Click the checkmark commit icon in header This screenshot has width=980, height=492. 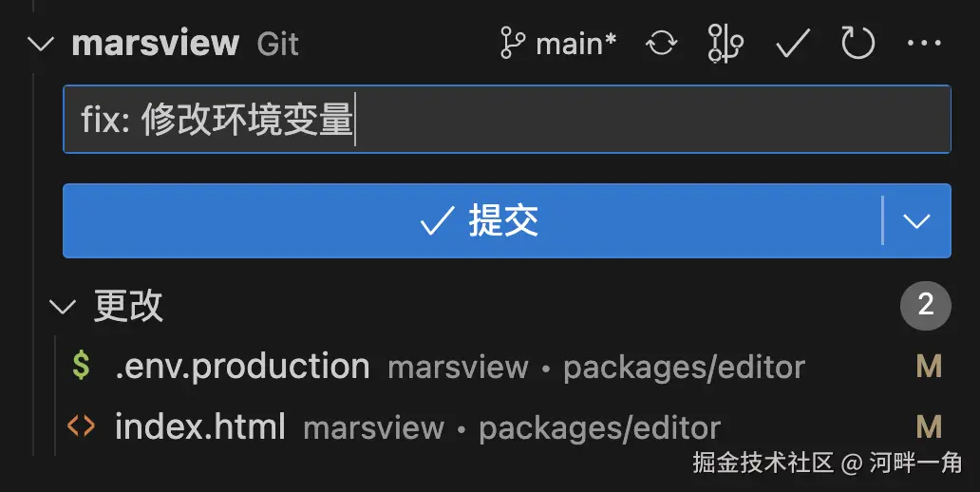pos(793,44)
